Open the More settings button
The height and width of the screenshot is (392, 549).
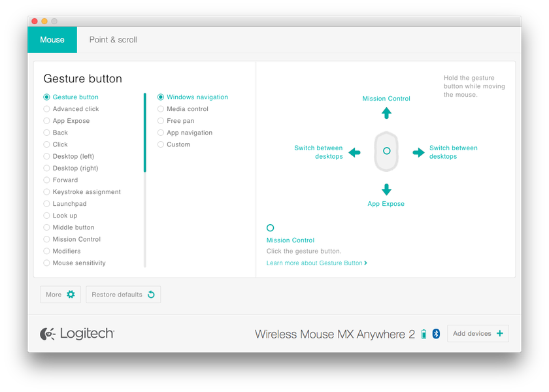click(x=61, y=295)
